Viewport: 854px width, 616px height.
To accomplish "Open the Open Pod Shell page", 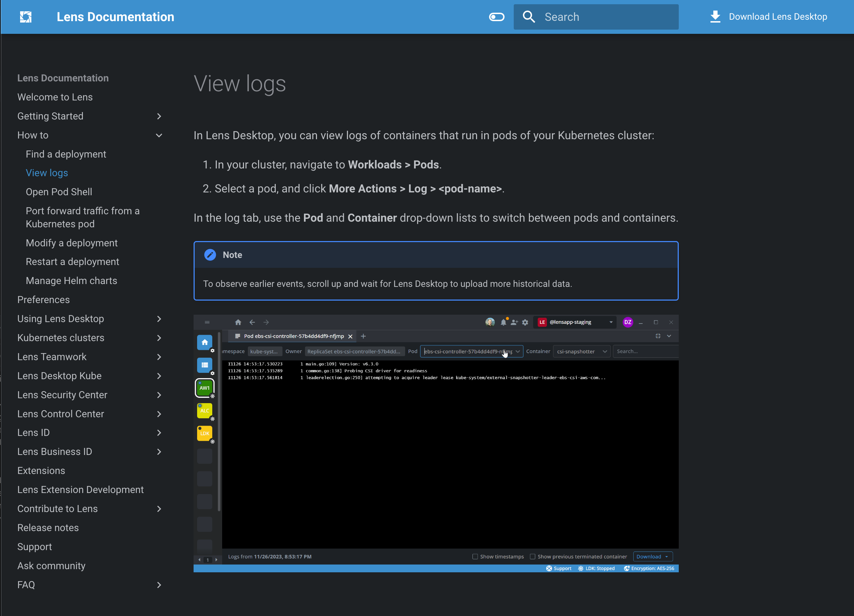I will [x=59, y=192].
